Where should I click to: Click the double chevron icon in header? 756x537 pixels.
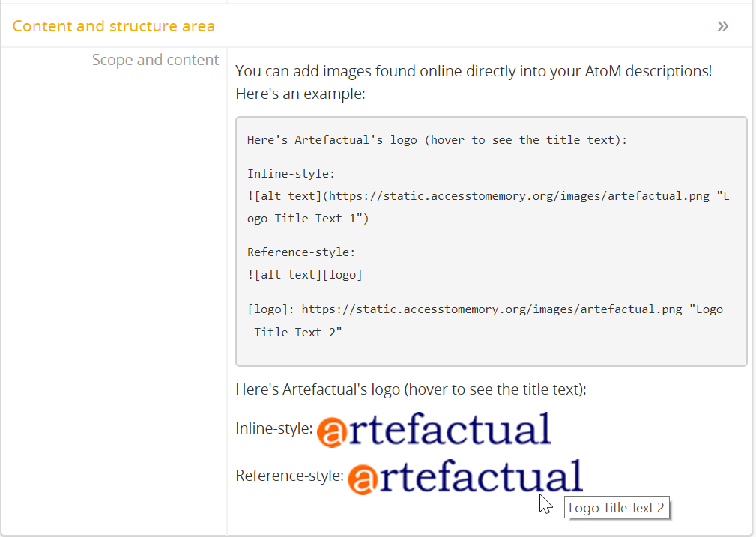click(722, 27)
